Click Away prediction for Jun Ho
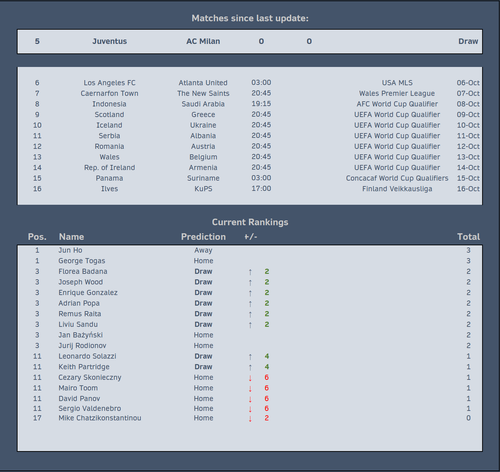 (x=203, y=250)
